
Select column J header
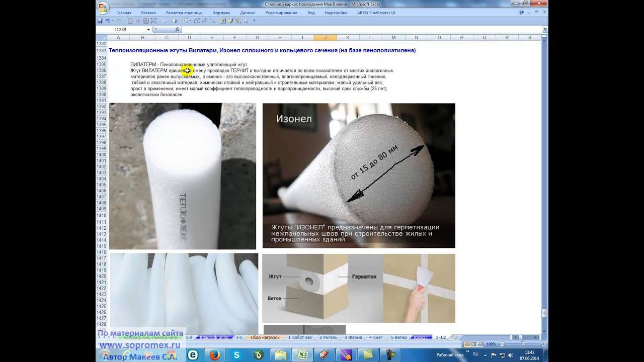click(x=325, y=38)
